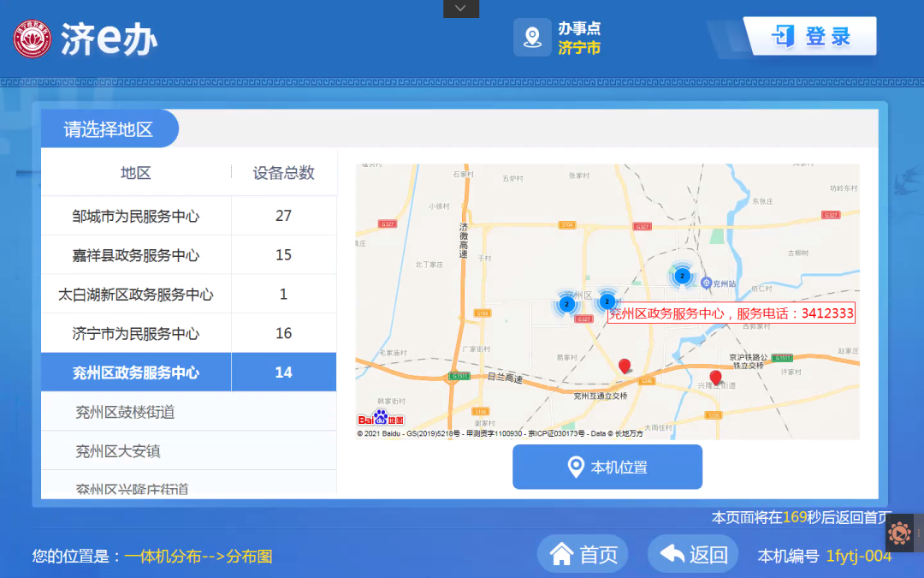
Task: Click red map pin near 兖州互通立交桥
Action: tap(625, 366)
